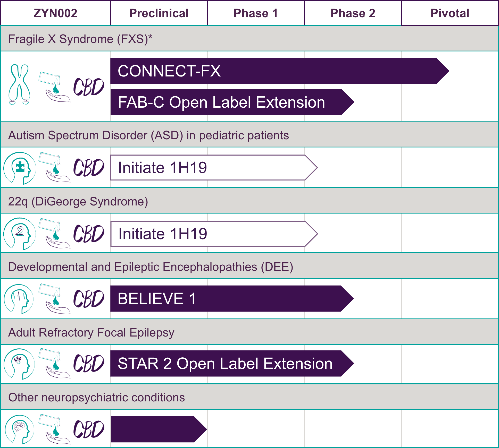Click the CONNECT-FX progress arrow
The height and width of the screenshot is (448, 499).
[x=280, y=71]
